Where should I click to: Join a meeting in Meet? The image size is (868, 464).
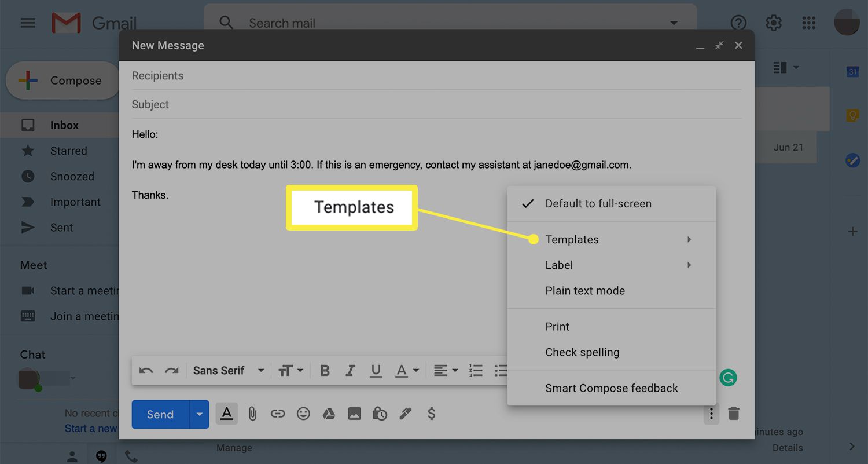pyautogui.click(x=69, y=316)
